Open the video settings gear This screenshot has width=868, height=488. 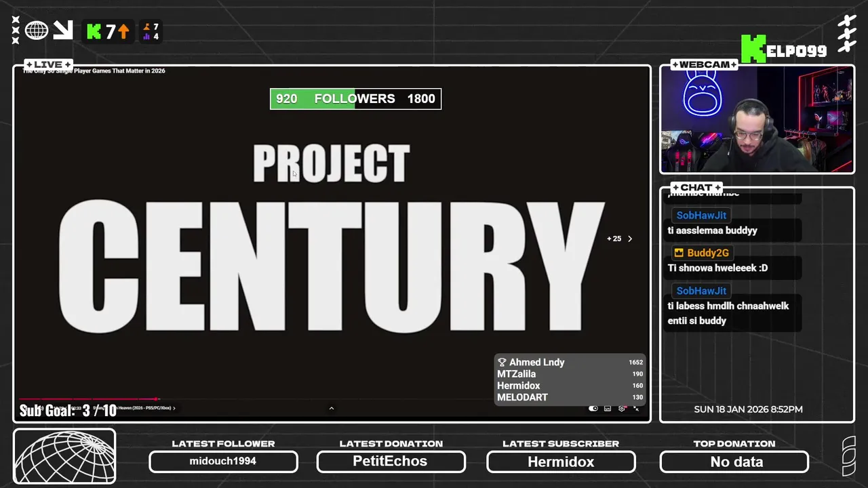[x=622, y=408]
